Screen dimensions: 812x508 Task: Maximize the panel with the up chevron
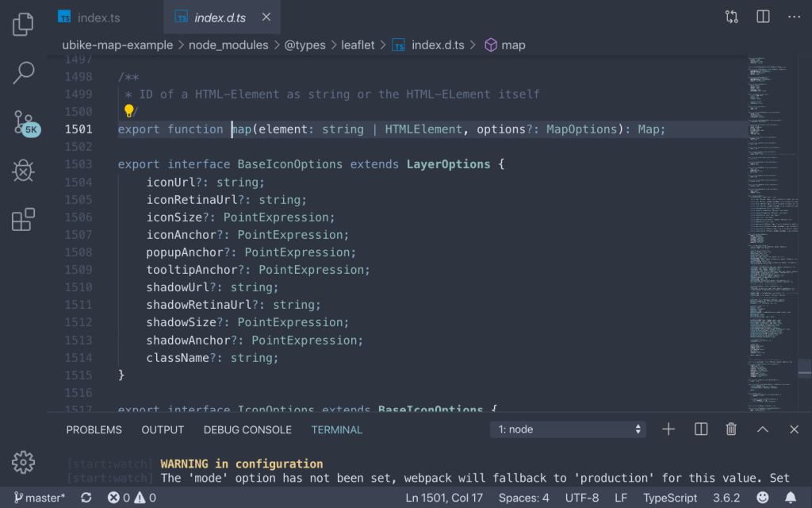[x=763, y=429]
